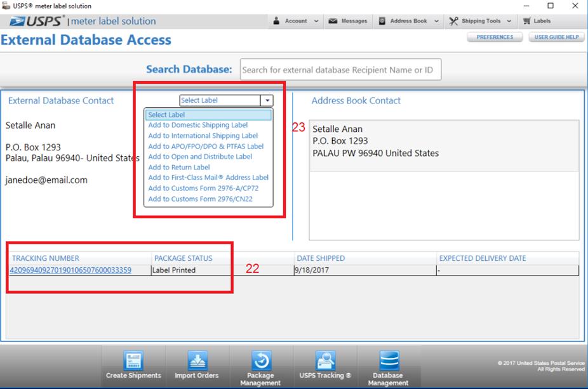Click the Account person icon
Screen dimensions: 588x389
click(276, 21)
